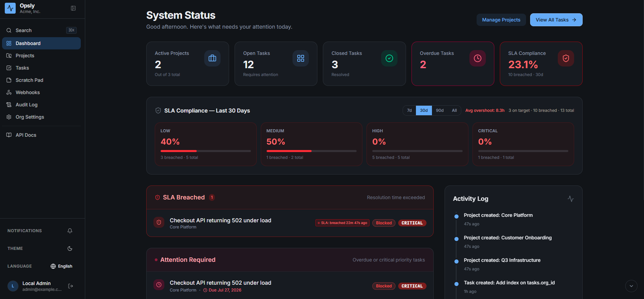Viewport: 644px width, 299px height.
Task: Click the clock icon on Attention Required task row
Action: pyautogui.click(x=159, y=285)
